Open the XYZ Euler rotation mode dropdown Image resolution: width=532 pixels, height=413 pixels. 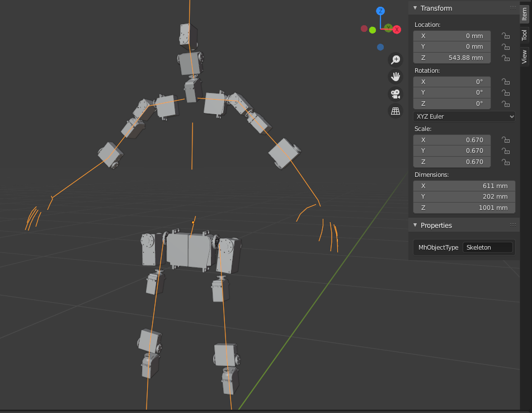[x=464, y=116]
